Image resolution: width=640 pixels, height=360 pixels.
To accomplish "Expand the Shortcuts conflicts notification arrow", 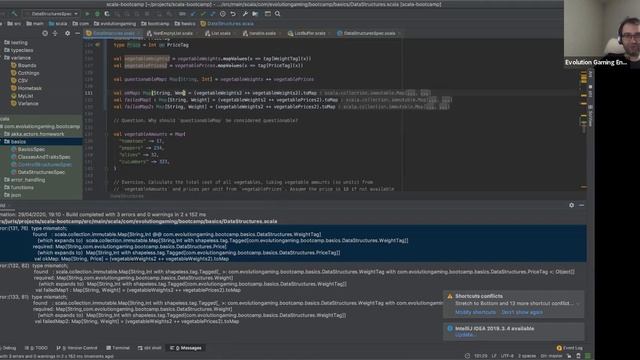I will [578, 304].
